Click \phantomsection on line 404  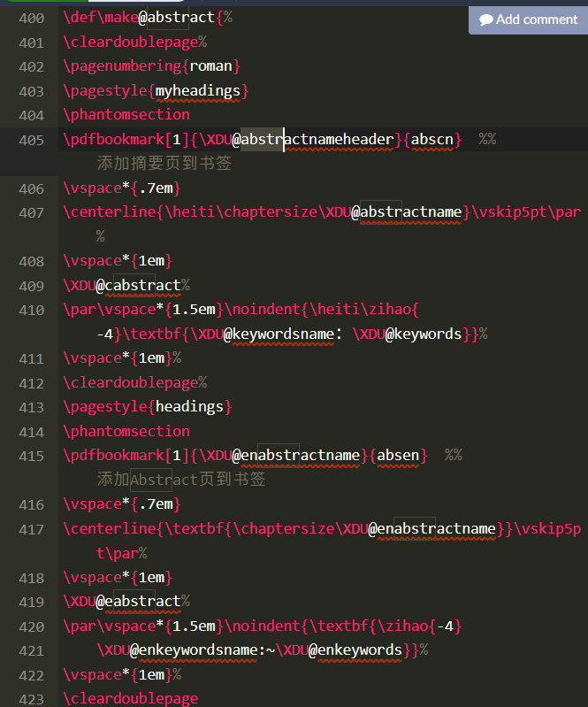pos(126,114)
